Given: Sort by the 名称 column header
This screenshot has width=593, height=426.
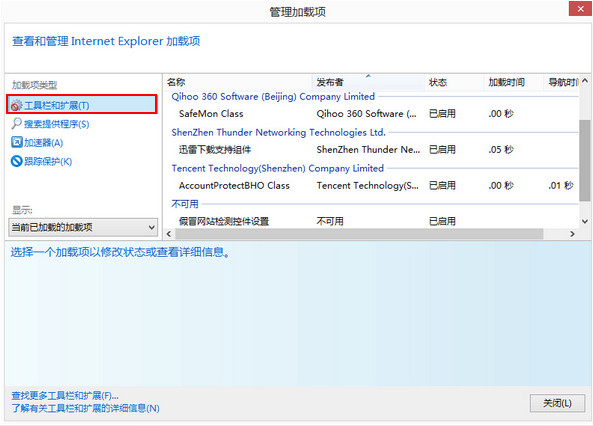Looking at the screenshot, I should click(x=238, y=82).
